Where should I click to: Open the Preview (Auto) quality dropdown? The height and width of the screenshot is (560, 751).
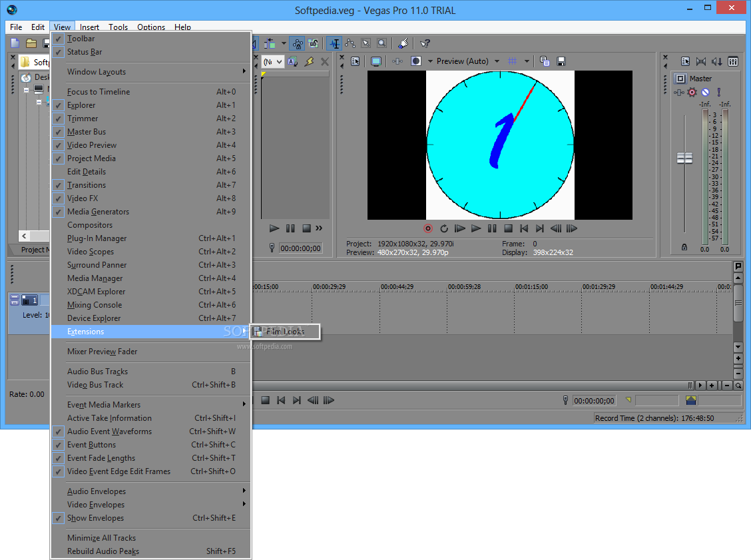(497, 61)
